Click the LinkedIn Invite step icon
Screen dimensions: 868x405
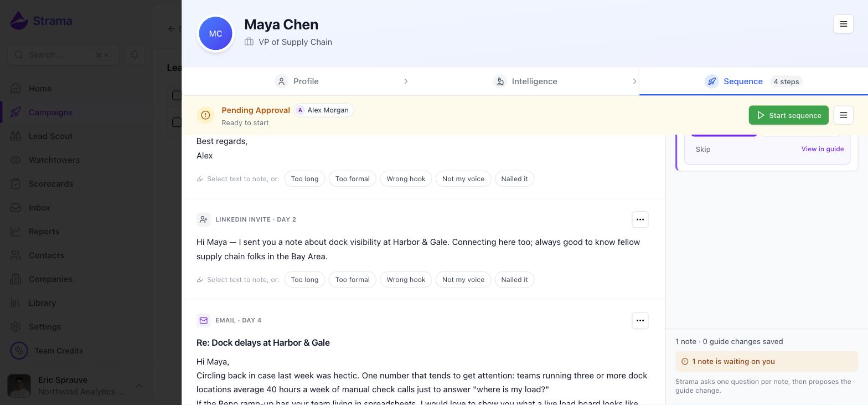[x=203, y=219]
